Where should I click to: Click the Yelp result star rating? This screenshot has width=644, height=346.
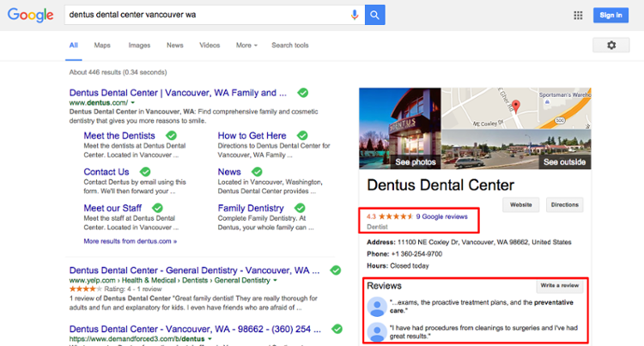(x=85, y=289)
